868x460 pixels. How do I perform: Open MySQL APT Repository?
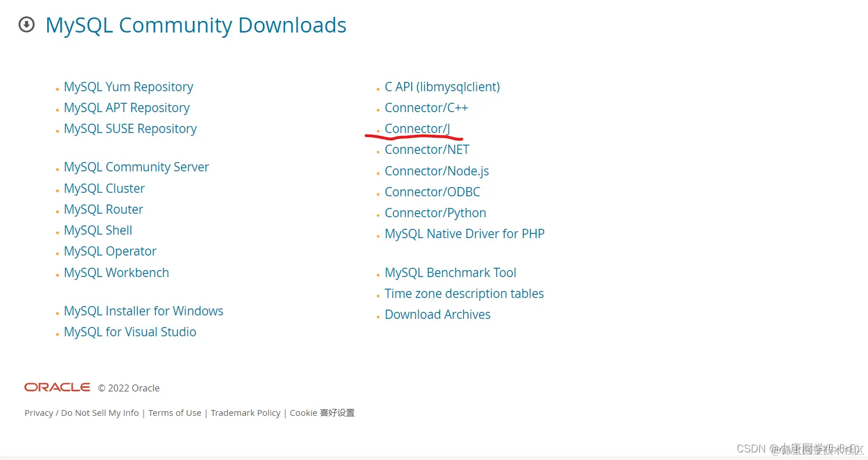pyautogui.click(x=127, y=107)
